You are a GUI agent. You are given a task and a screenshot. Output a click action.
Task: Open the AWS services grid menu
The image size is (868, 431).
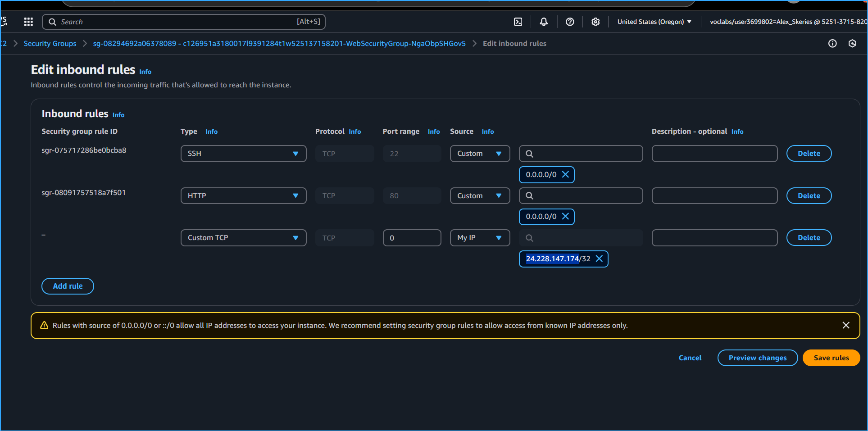coord(28,22)
